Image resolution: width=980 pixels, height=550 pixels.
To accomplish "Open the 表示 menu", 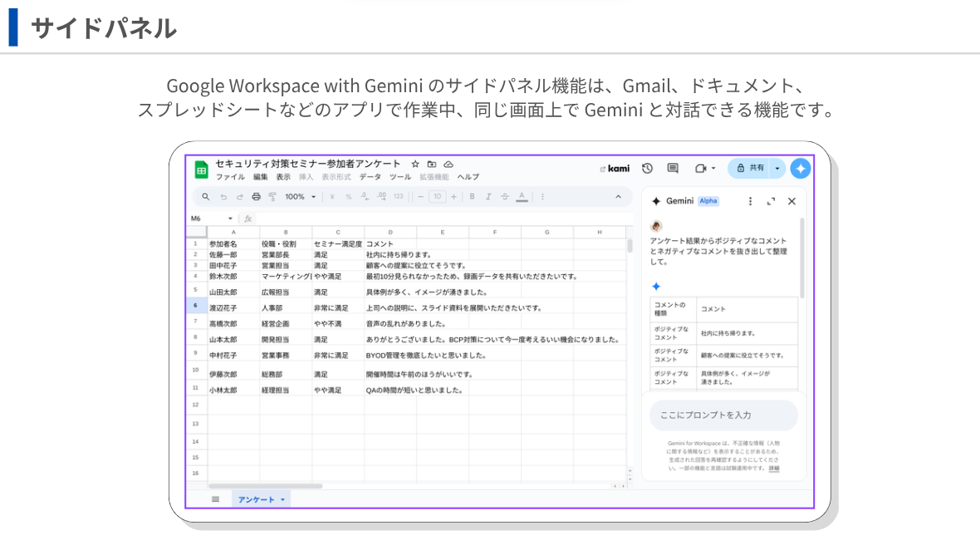I will coord(283,178).
